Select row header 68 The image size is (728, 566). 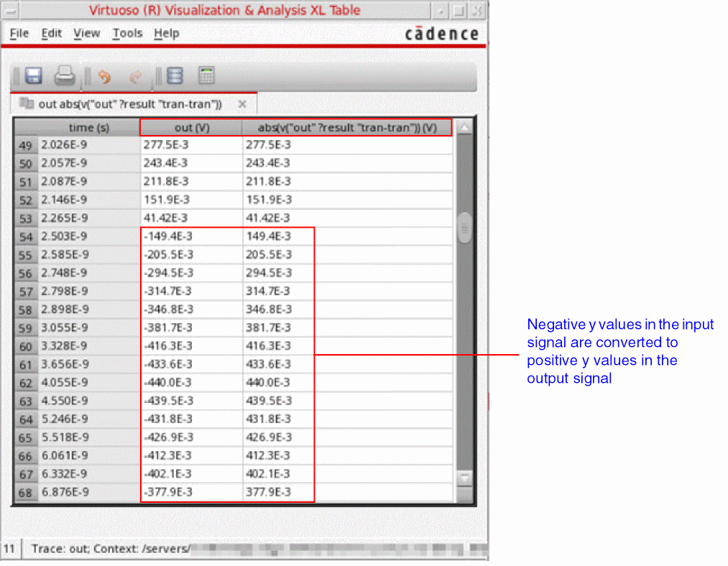tap(26, 493)
